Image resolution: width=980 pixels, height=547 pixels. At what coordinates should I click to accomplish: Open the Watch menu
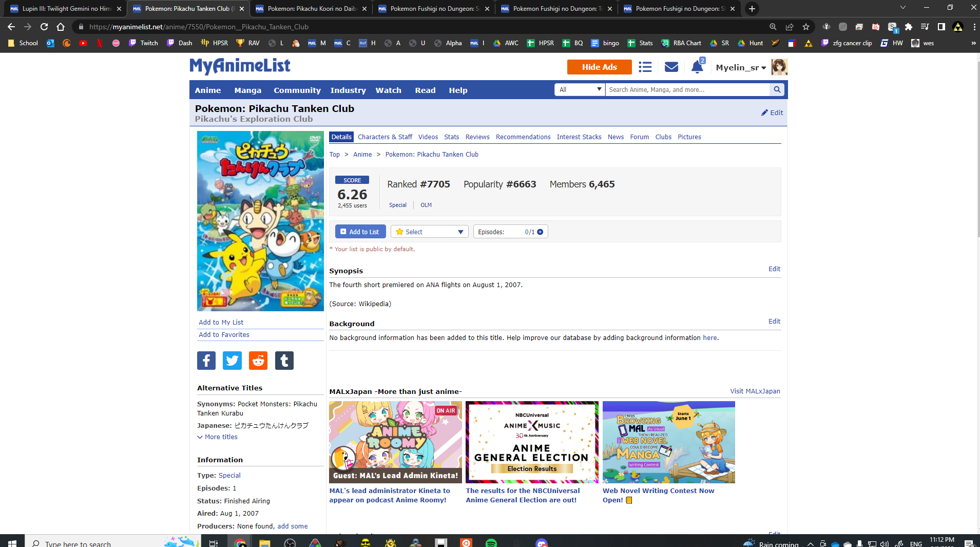click(x=389, y=90)
